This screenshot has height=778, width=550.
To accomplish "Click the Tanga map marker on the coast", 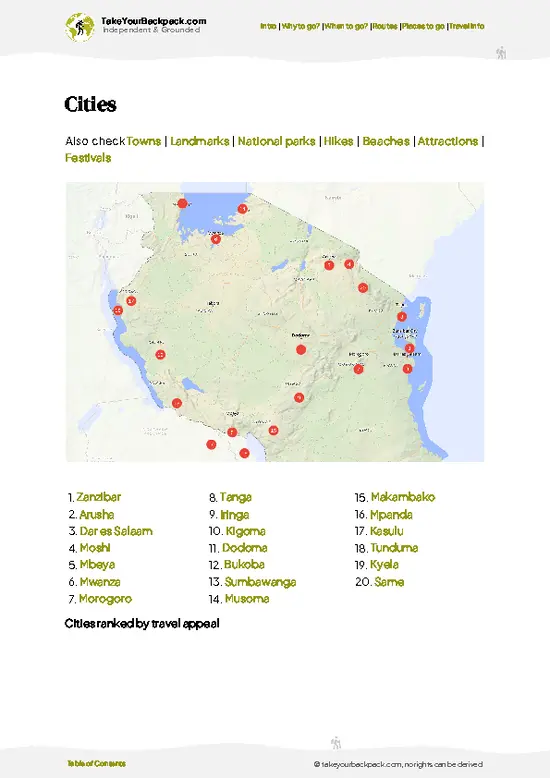I will pos(402,316).
